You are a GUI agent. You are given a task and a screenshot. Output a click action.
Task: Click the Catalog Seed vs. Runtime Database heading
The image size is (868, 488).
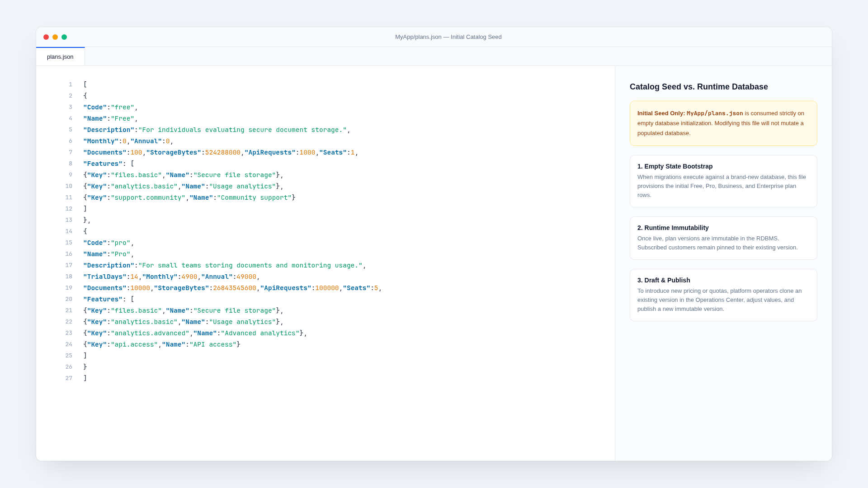[698, 87]
